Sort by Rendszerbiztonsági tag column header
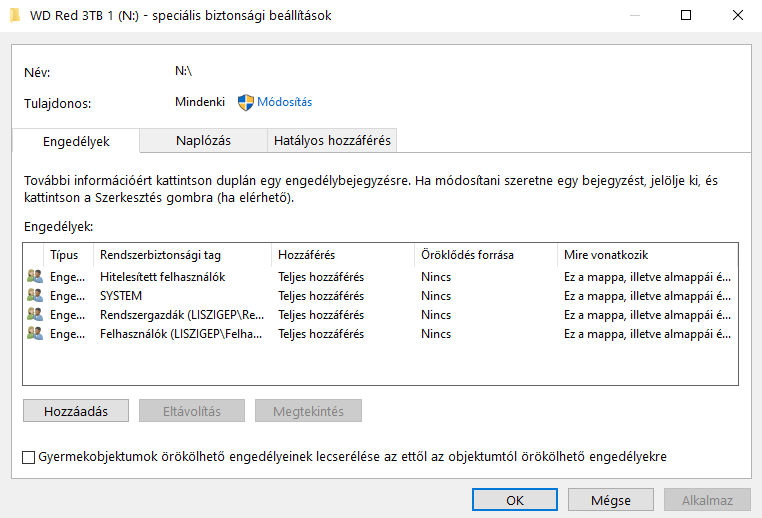 (x=182, y=255)
